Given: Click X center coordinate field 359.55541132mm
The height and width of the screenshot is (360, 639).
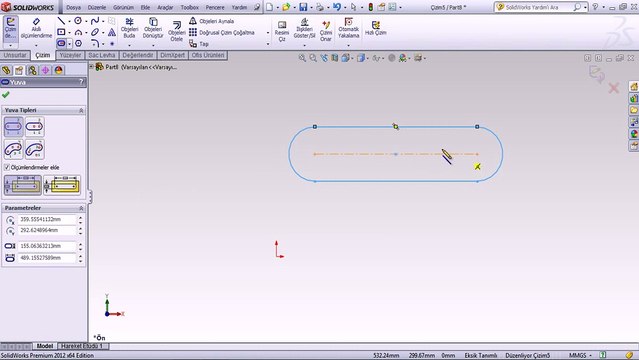Looking at the screenshot, I should point(46,219).
